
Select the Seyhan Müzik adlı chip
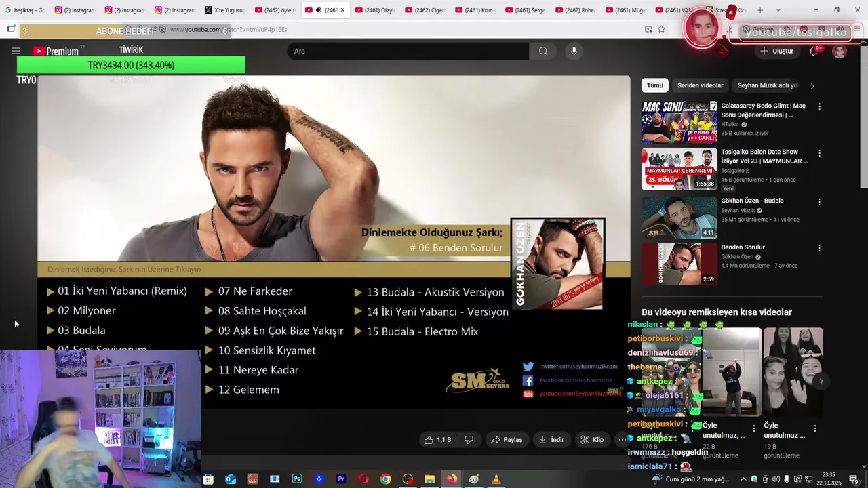pos(768,85)
